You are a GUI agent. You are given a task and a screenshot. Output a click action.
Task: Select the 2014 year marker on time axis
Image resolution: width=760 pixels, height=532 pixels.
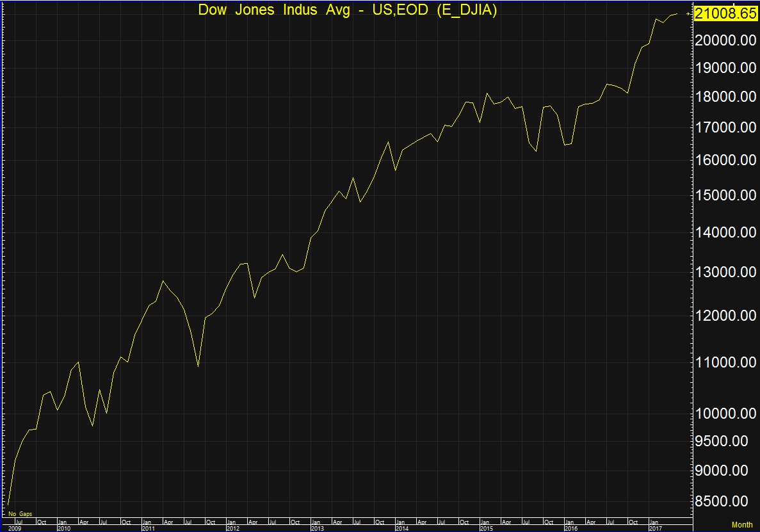(402, 529)
